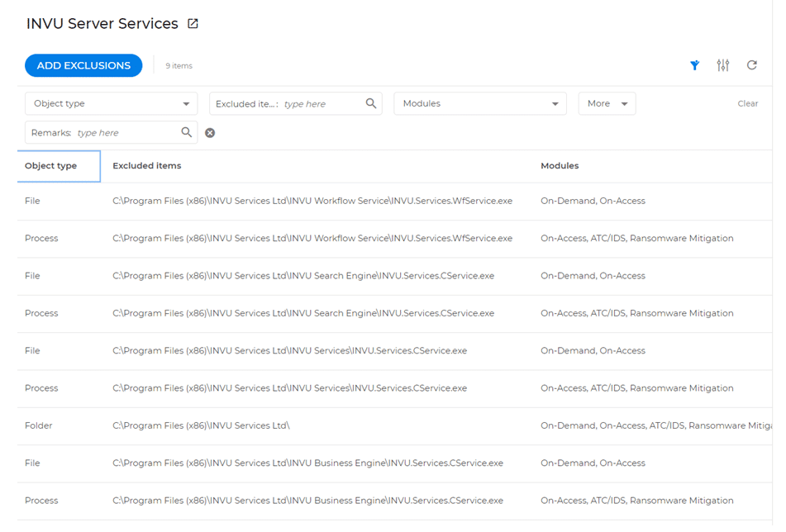This screenshot has width=786, height=532.
Task: Open INVU Server Services external link icon
Action: 193,24
